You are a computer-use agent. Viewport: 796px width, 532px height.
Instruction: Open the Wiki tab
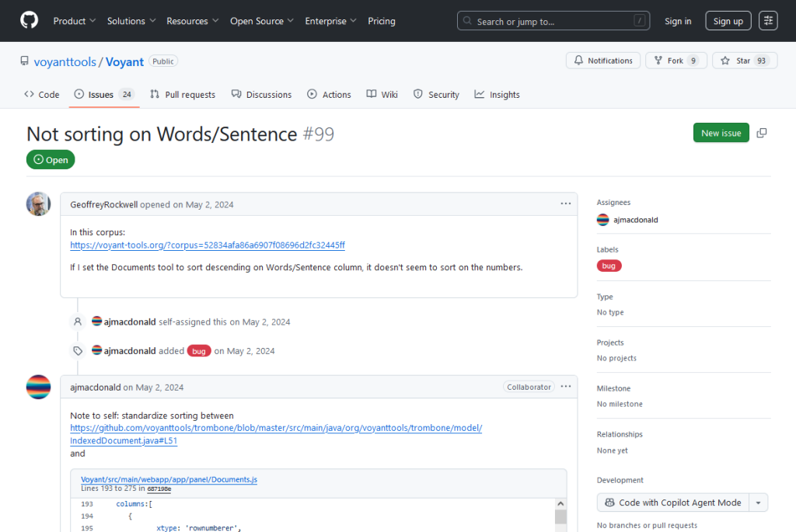click(x=382, y=94)
